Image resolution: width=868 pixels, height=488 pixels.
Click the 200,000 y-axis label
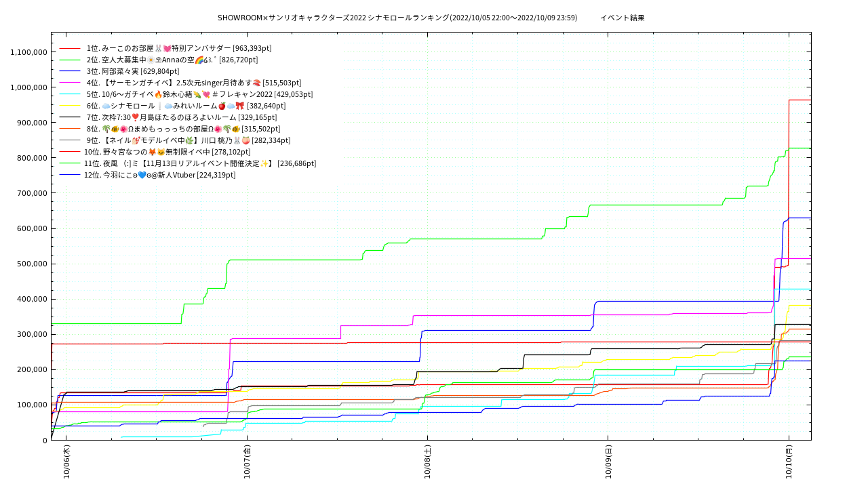pyautogui.click(x=33, y=369)
